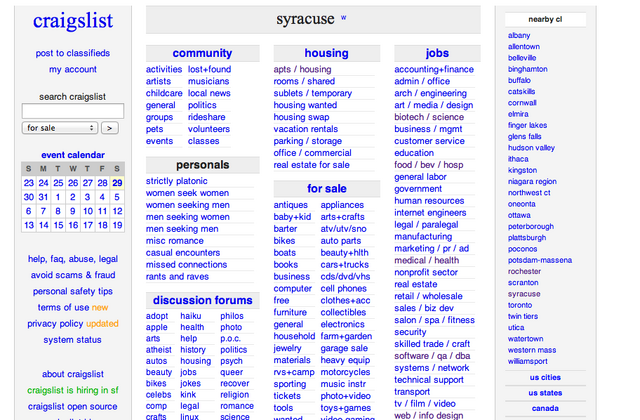Expand the us states list

(x=545, y=393)
